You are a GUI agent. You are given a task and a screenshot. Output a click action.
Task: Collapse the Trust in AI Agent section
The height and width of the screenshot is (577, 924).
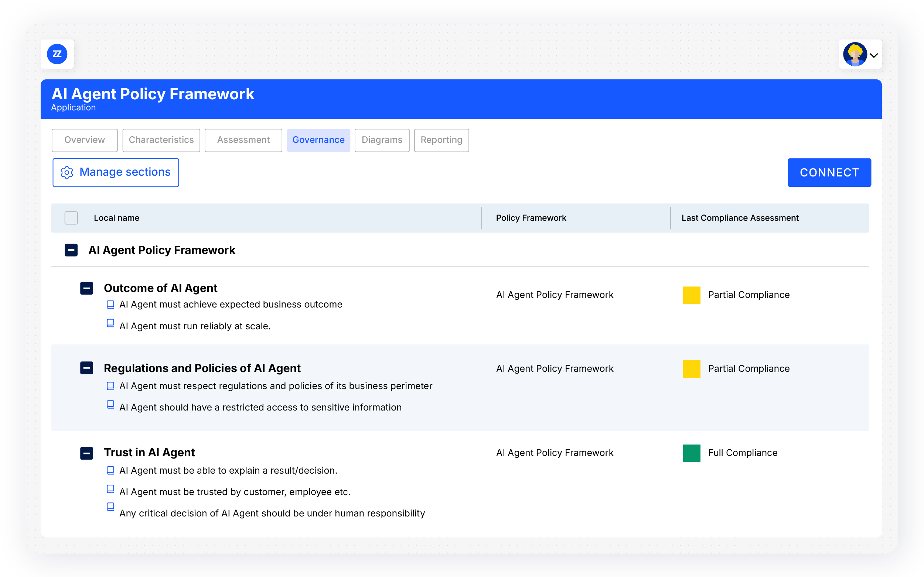pos(87,453)
